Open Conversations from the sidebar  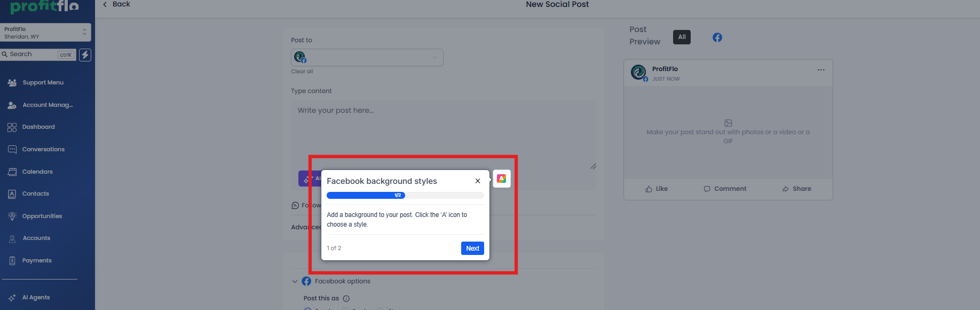(43, 150)
